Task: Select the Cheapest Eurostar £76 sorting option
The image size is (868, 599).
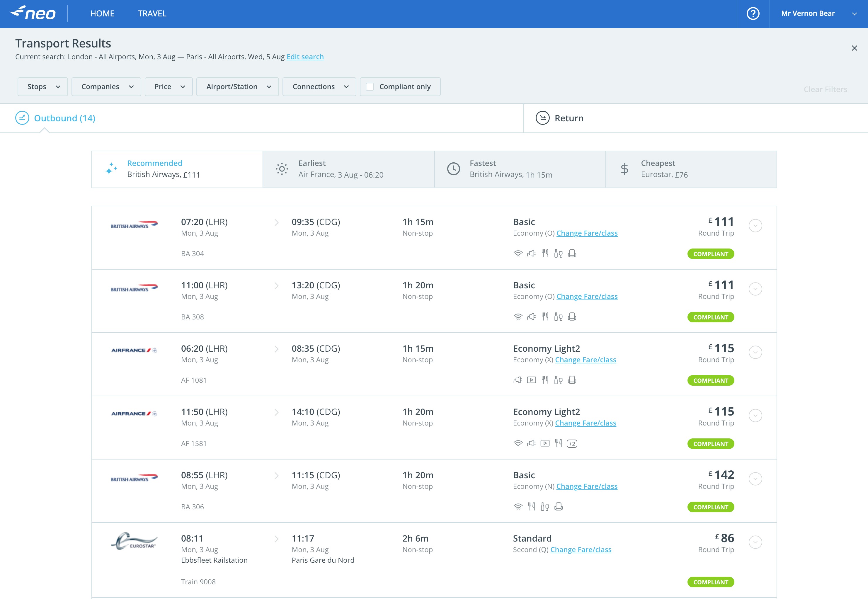Action: (x=690, y=169)
